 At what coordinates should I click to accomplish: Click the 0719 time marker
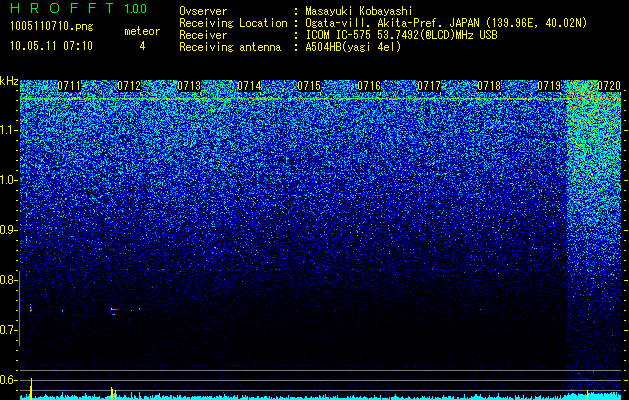pyautogui.click(x=549, y=86)
